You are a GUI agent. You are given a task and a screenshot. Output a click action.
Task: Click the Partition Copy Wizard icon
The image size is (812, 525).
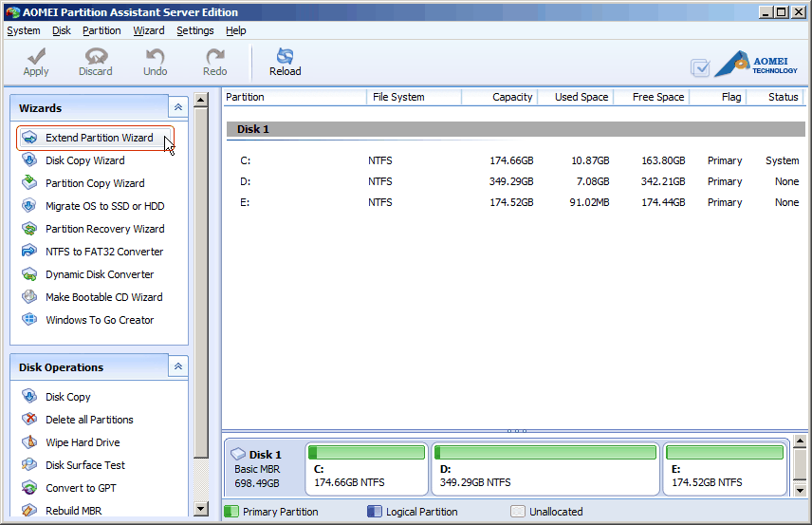coord(29,182)
